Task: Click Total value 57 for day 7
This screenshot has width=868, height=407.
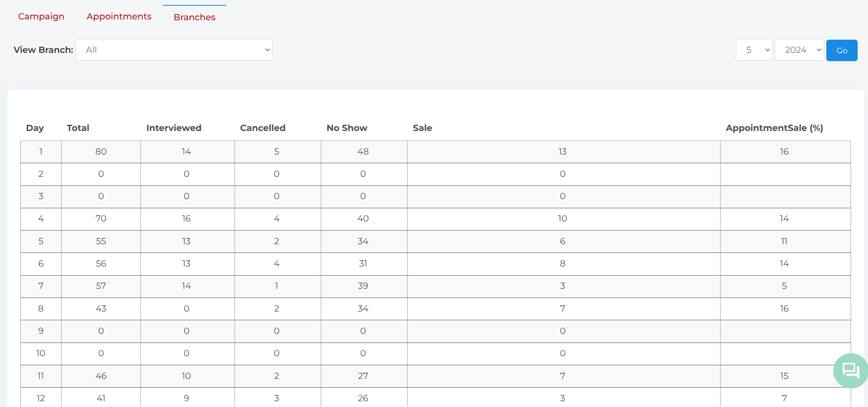Action: (101, 286)
